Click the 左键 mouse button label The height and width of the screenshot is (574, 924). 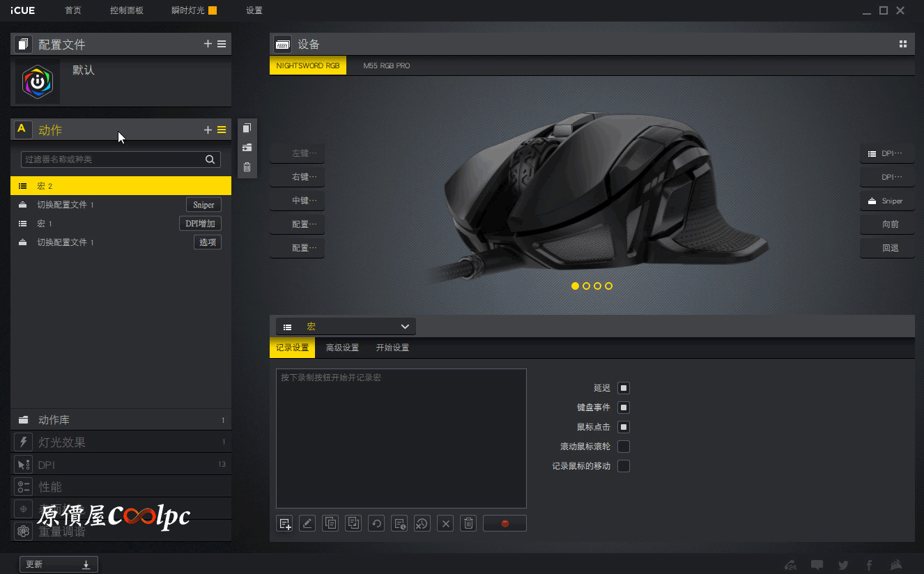click(298, 153)
